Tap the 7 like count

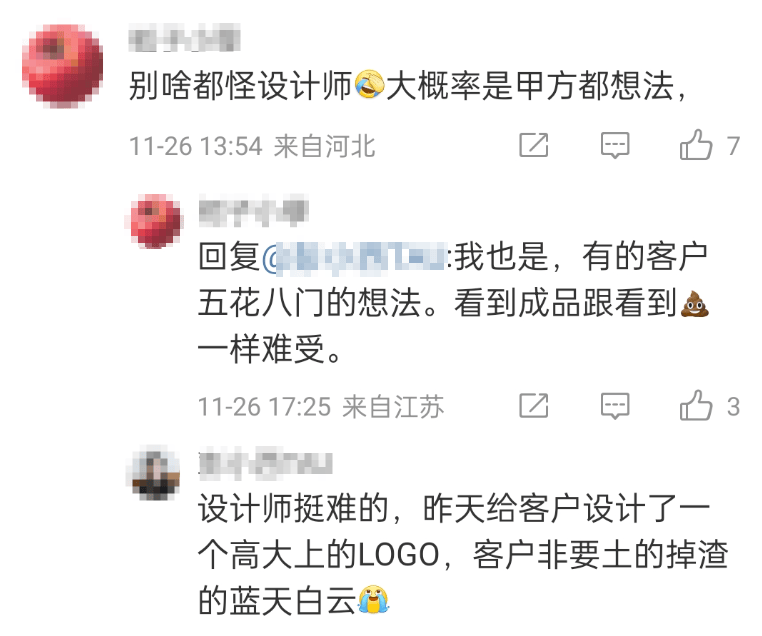tap(733, 146)
